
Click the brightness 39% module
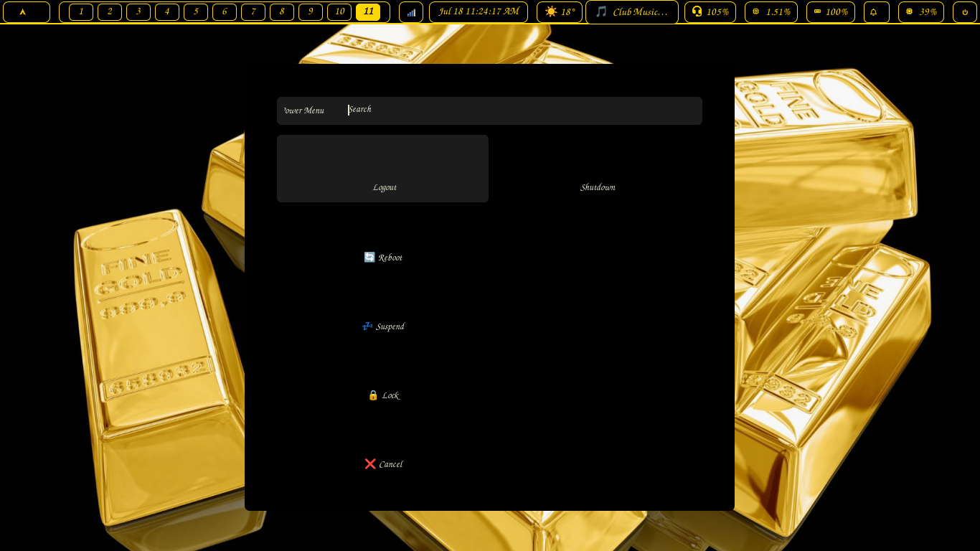pyautogui.click(x=921, y=12)
